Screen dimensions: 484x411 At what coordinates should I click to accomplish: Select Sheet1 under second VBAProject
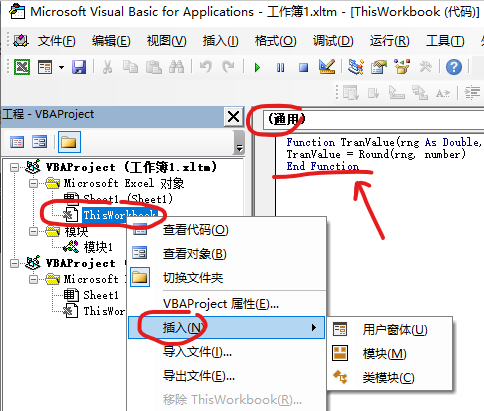(101, 295)
